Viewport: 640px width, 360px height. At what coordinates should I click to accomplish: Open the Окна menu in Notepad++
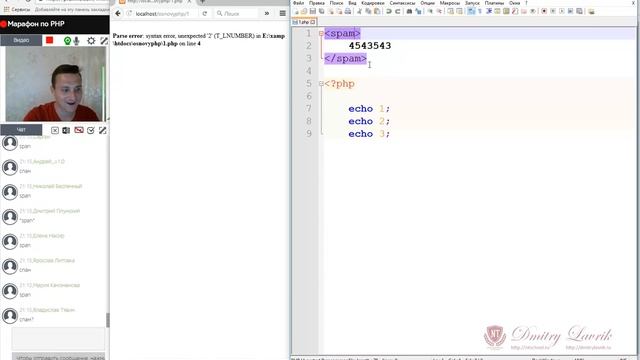click(x=514, y=3)
